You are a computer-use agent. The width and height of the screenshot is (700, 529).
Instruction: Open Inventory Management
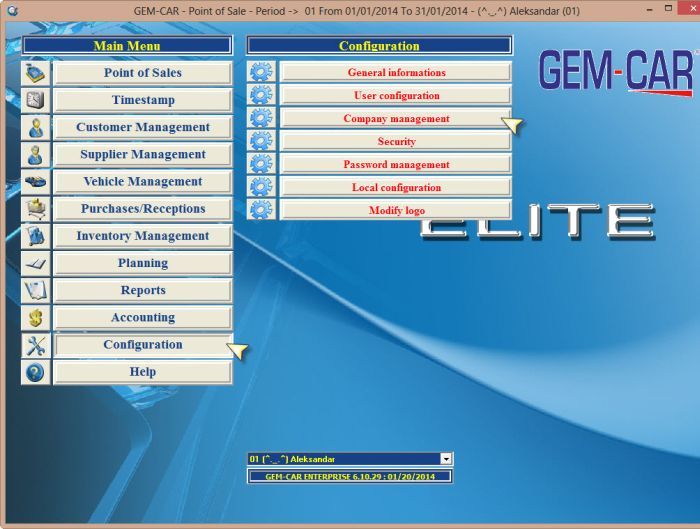point(143,236)
